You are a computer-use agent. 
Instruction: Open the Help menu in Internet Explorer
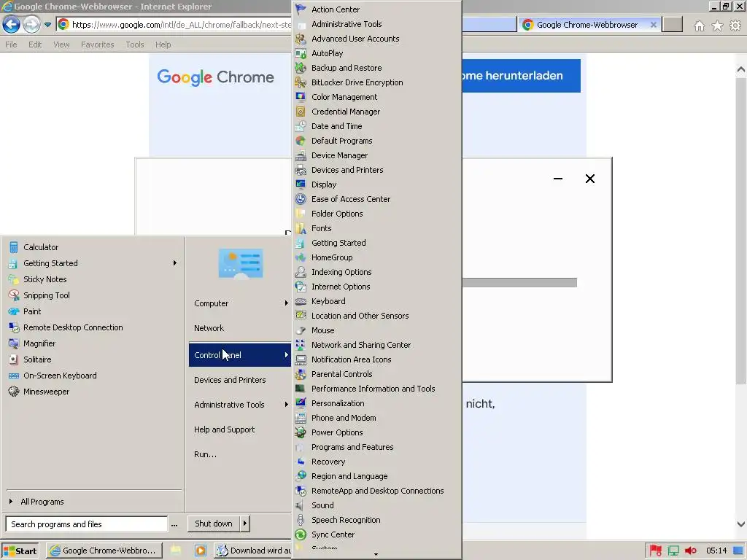(x=163, y=44)
